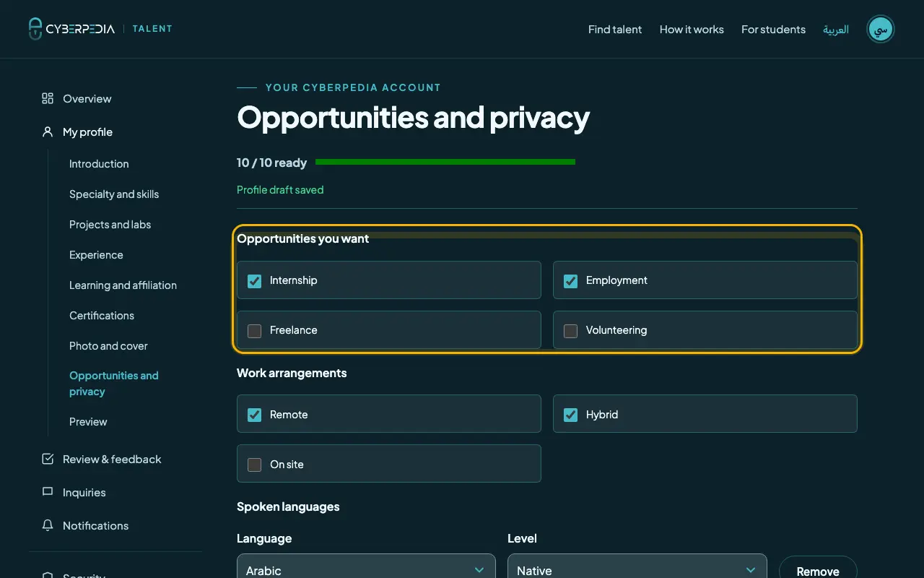Uncheck the Employment checkbox

tap(570, 280)
